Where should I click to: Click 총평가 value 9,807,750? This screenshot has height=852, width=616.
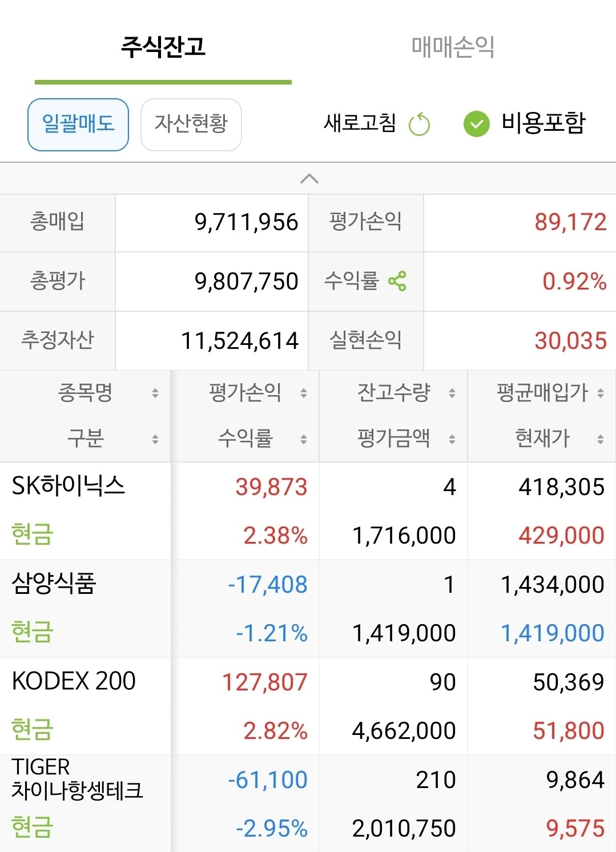click(x=246, y=282)
